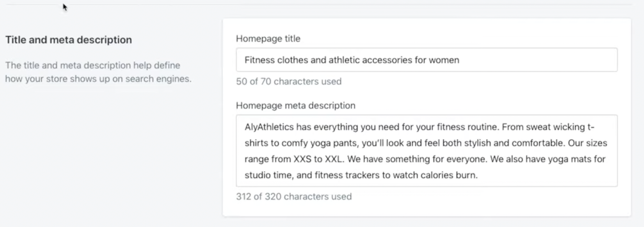The height and width of the screenshot is (227, 644).
Task: Click the search engines helper text paragraph
Action: pyautogui.click(x=98, y=72)
